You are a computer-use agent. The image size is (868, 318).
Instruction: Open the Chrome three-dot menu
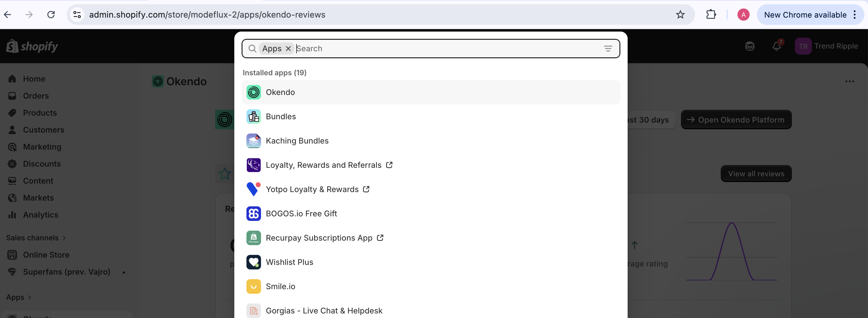click(x=855, y=15)
